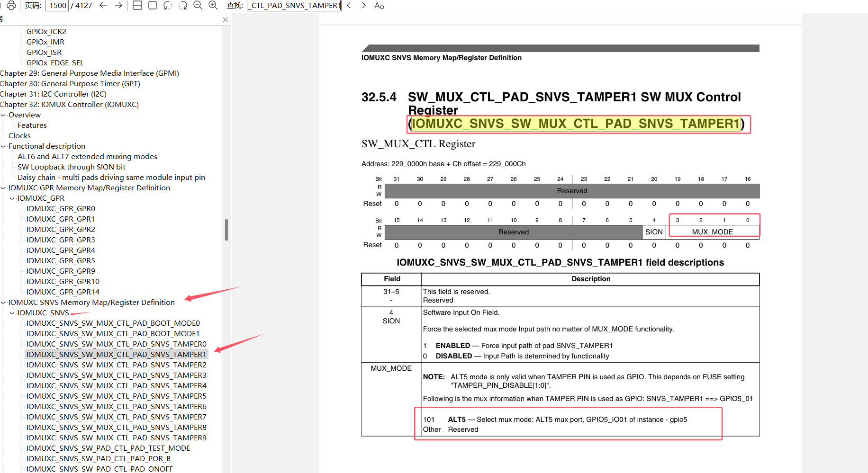This screenshot has height=473, width=868.
Task: Select IOMUXC_GPR_GPR14 bookmark
Action: (x=63, y=292)
